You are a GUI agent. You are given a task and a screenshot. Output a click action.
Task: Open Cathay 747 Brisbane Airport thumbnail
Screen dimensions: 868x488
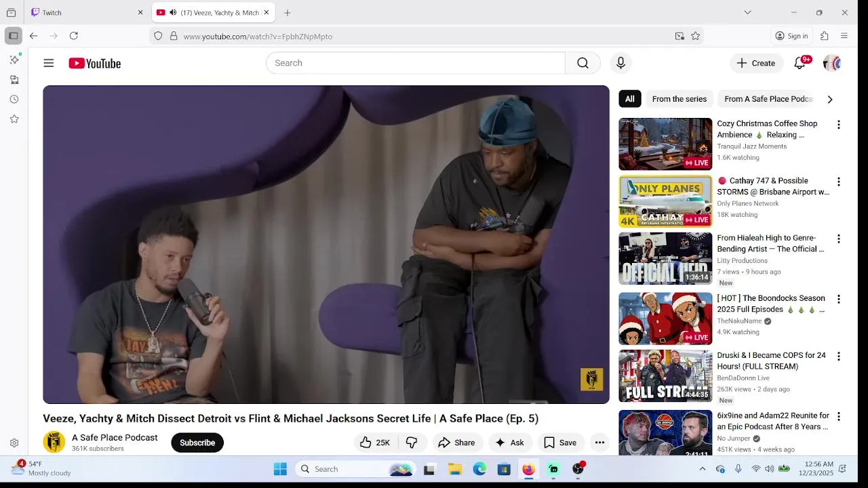tap(665, 201)
